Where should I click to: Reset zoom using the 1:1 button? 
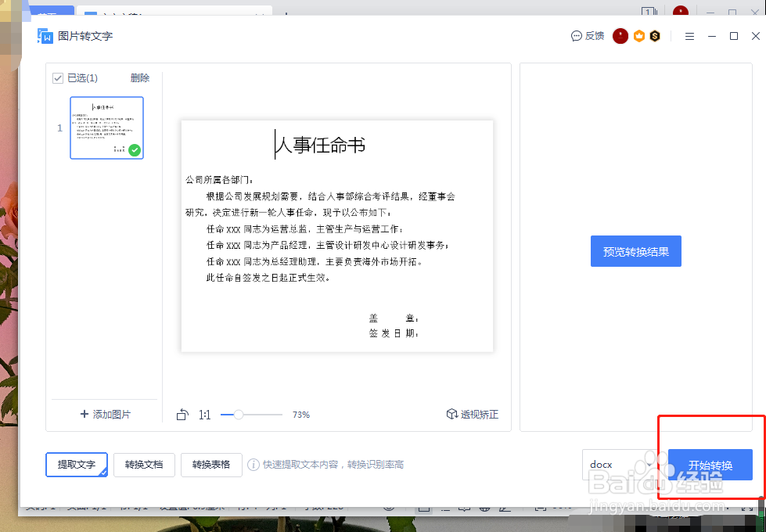coord(205,415)
